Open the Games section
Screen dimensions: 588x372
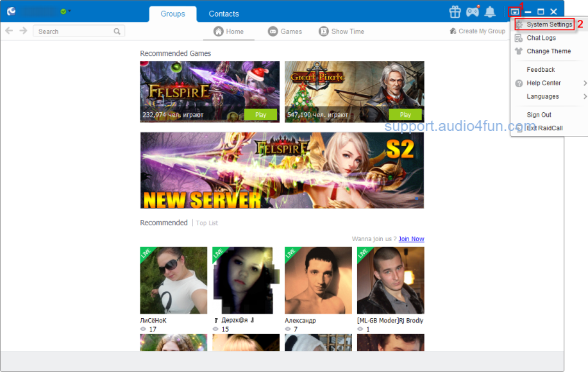point(285,31)
